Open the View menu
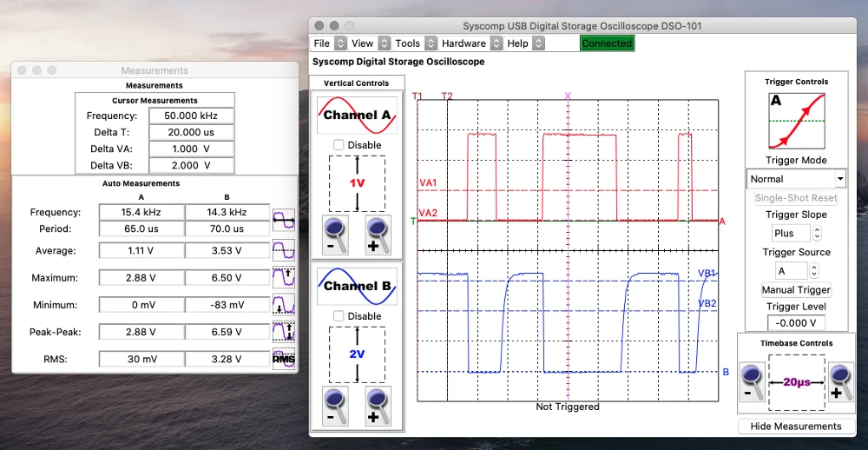 (x=370, y=43)
